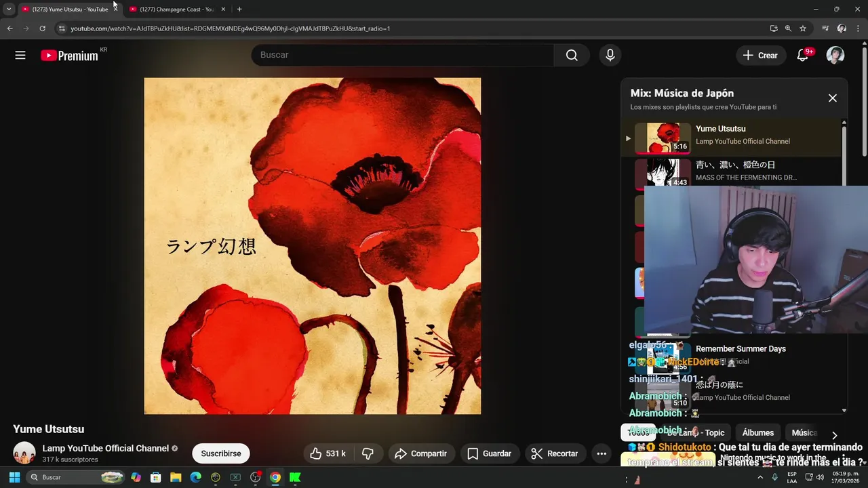The image size is (868, 488).
Task: Focus the Buscar search field
Action: tap(403, 55)
